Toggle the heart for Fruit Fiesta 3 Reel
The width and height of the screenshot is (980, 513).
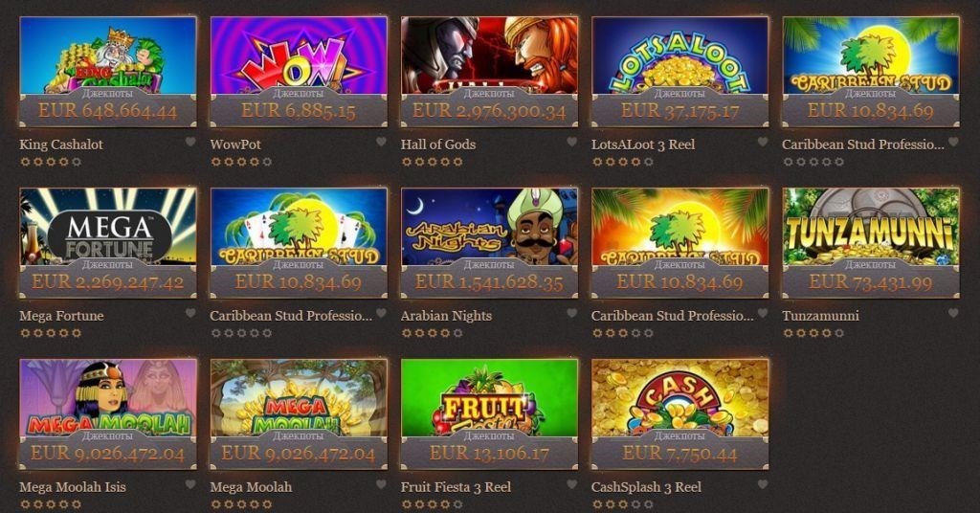click(x=572, y=484)
